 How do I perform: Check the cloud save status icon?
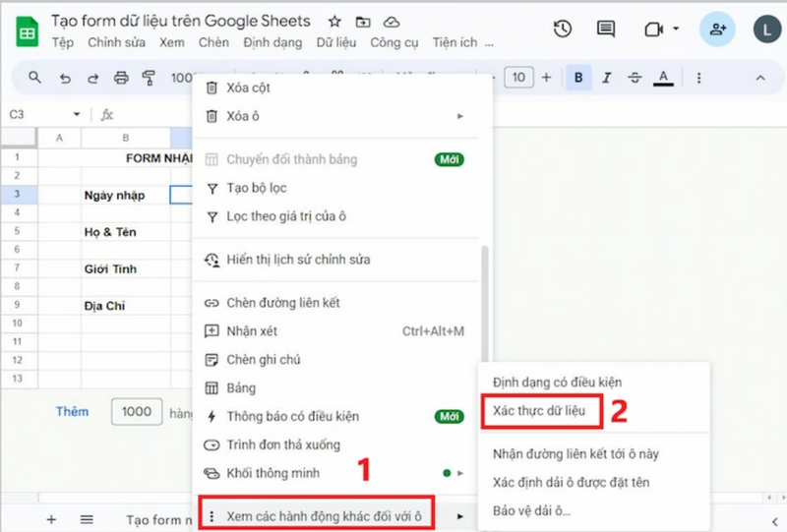tap(392, 22)
